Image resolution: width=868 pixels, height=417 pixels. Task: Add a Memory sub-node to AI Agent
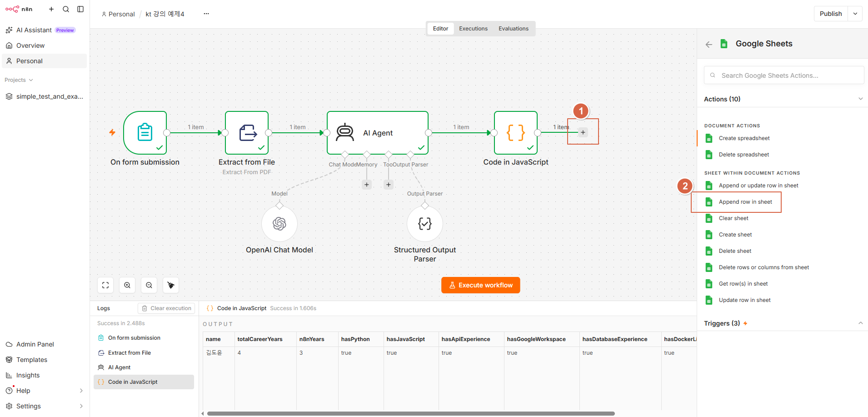point(367,185)
